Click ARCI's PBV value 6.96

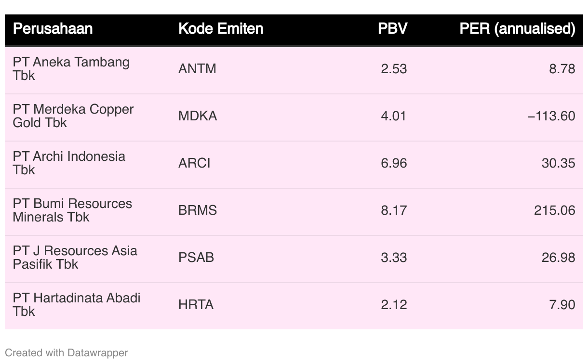[x=394, y=163]
